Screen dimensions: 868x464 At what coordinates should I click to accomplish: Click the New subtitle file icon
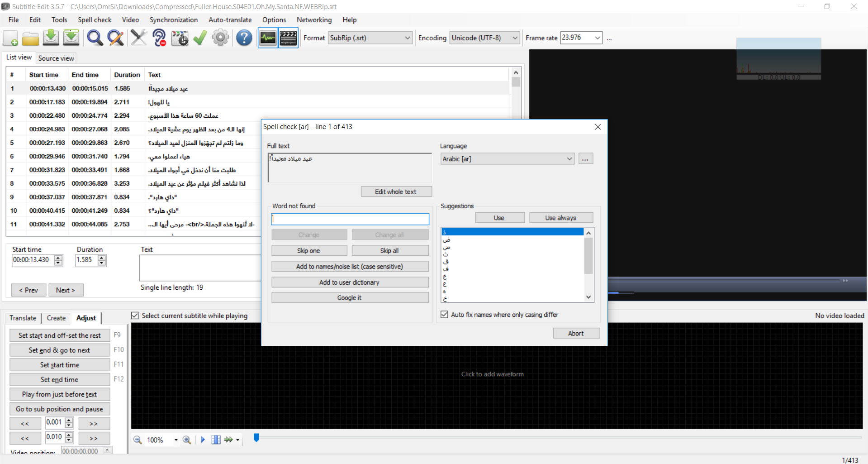10,38
